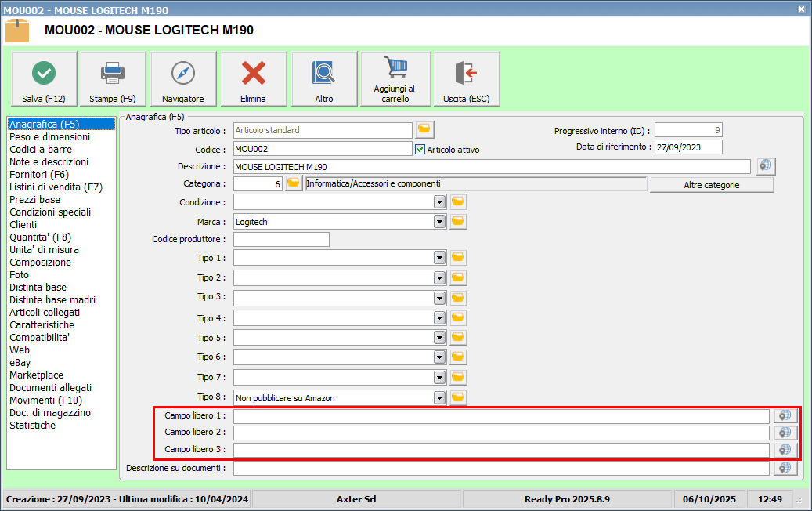The height and width of the screenshot is (511, 812).
Task: Expand the Tipo 6 dropdown
Action: point(439,357)
